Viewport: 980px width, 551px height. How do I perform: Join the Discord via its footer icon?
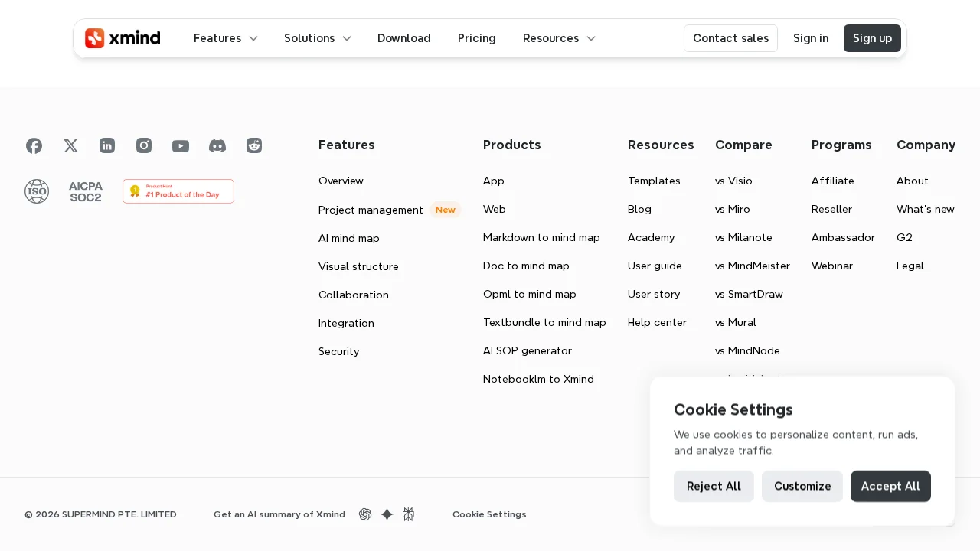click(217, 145)
